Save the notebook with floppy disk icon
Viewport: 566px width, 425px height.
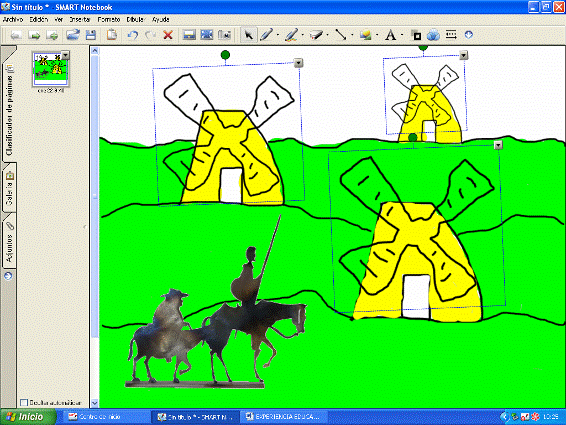(x=91, y=35)
